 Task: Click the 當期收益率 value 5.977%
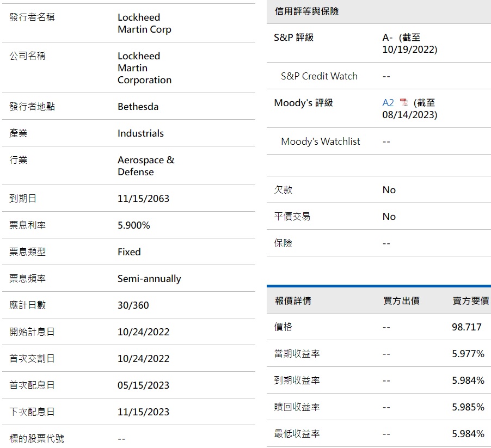click(x=468, y=354)
